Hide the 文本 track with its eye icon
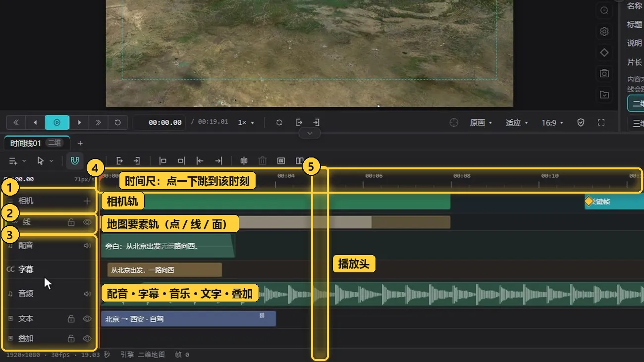The height and width of the screenshot is (362, 644). pyautogui.click(x=87, y=319)
